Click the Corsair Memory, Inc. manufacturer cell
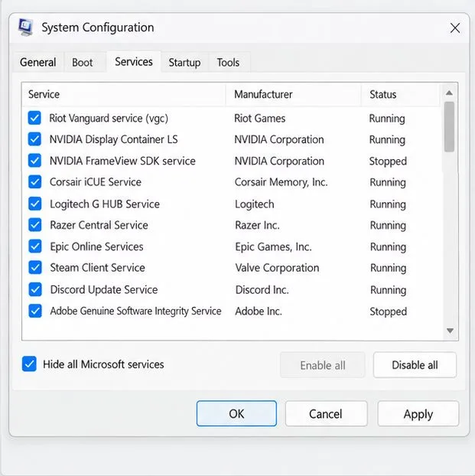The width and height of the screenshot is (475, 476). 281,182
